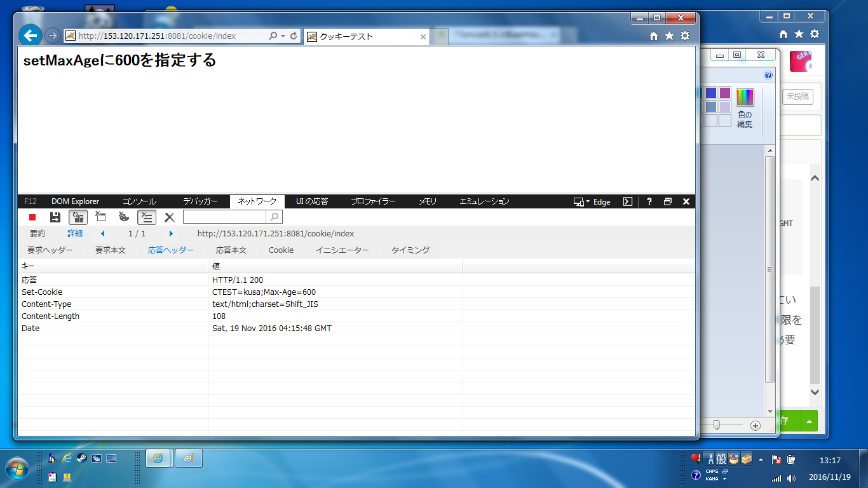Toggle clear entries on navigate
Image resolution: width=868 pixels, height=488 pixels.
(100, 217)
